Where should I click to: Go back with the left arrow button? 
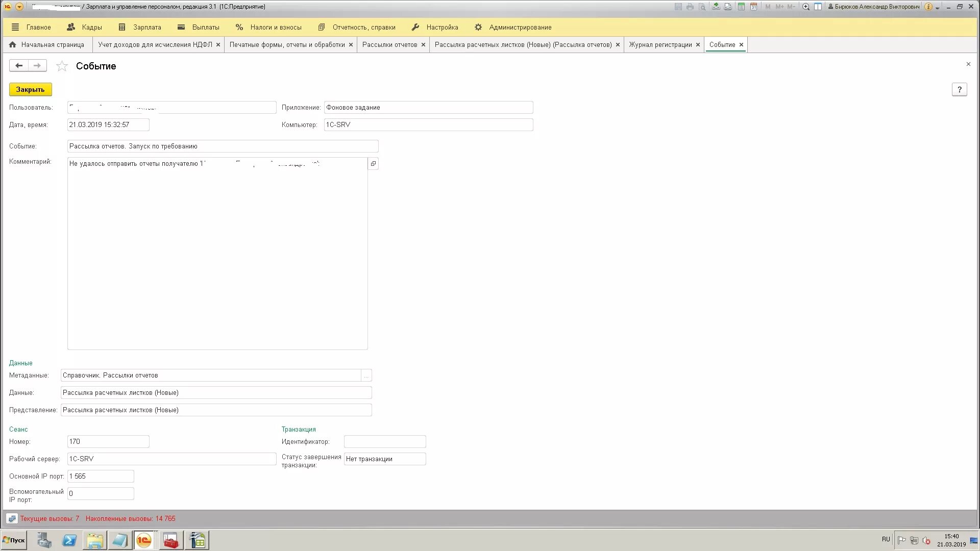tap(19, 66)
